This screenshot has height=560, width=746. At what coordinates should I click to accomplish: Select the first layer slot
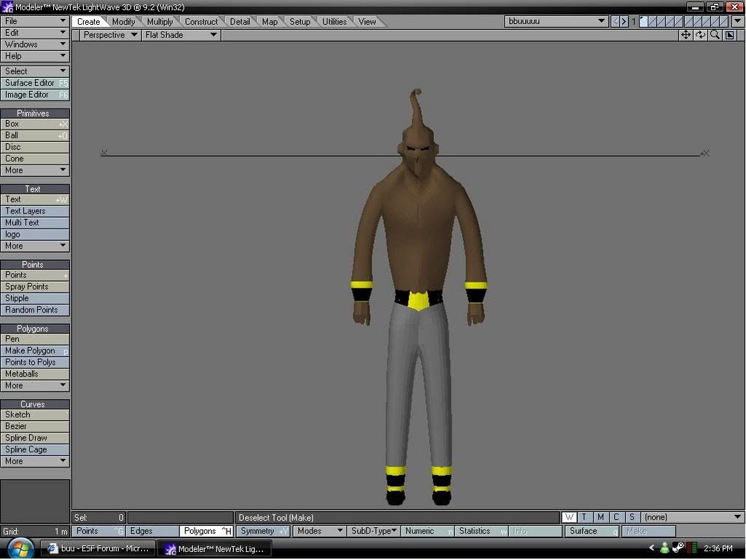(643, 21)
